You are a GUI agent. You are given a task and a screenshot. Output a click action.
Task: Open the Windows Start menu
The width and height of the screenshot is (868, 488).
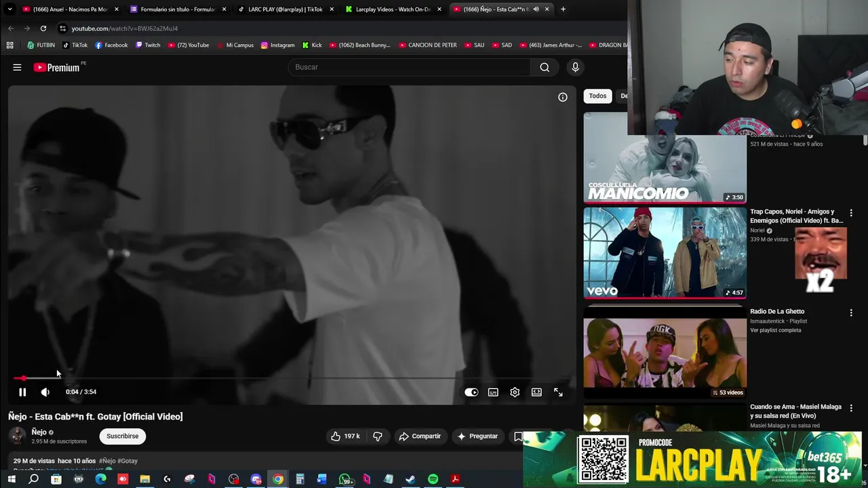coord(12,480)
